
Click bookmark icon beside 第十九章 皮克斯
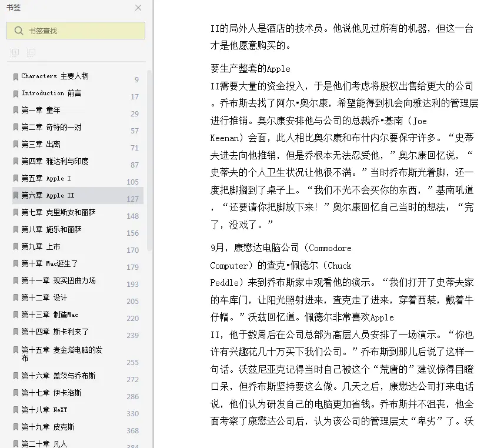(x=16, y=427)
